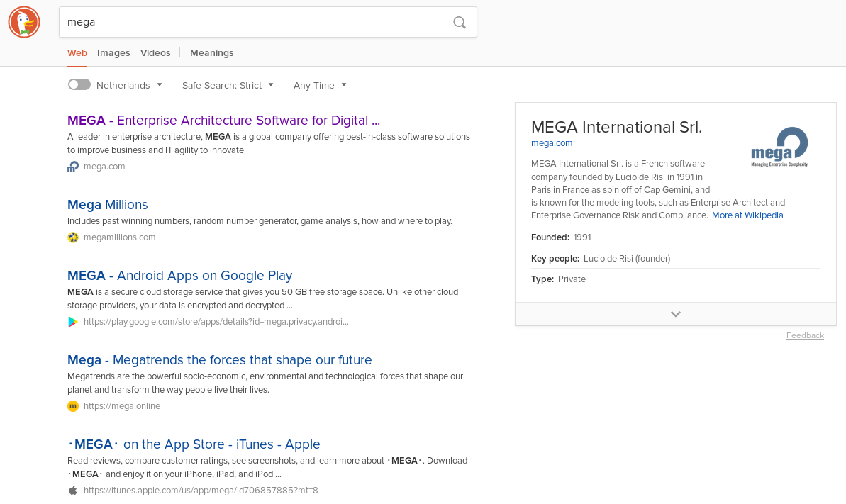Open the Netherlands region dropdown
The height and width of the screenshot is (504, 846).
click(x=129, y=85)
